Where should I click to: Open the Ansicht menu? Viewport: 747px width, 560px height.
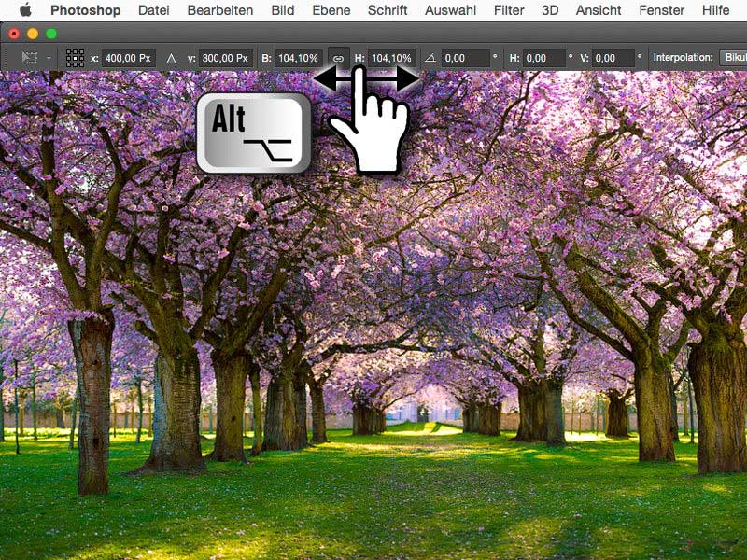[599, 10]
